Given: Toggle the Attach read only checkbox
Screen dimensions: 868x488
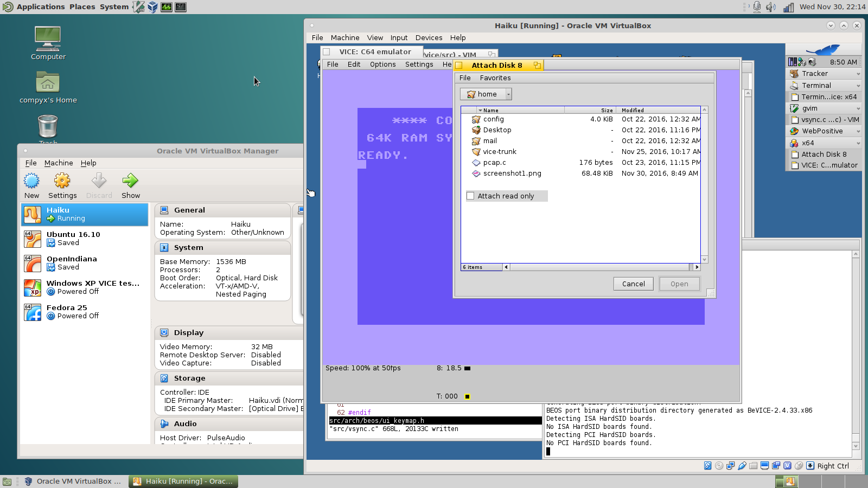Looking at the screenshot, I should point(470,196).
